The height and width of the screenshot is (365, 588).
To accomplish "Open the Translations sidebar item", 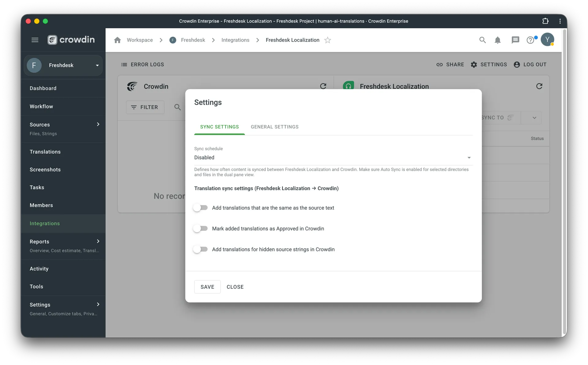I will point(45,151).
